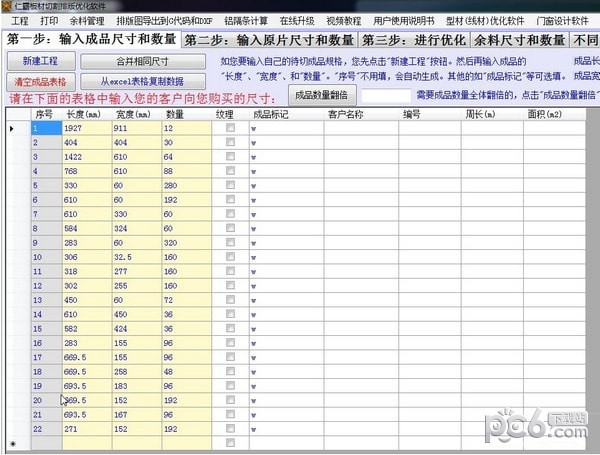
Task: Click the application icon in the title bar
Action: click(x=6, y=6)
